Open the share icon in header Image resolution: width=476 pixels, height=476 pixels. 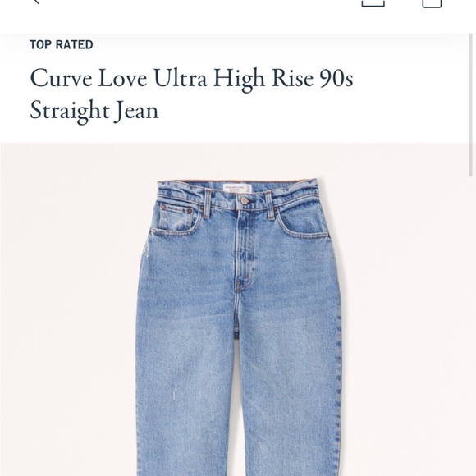373,3
